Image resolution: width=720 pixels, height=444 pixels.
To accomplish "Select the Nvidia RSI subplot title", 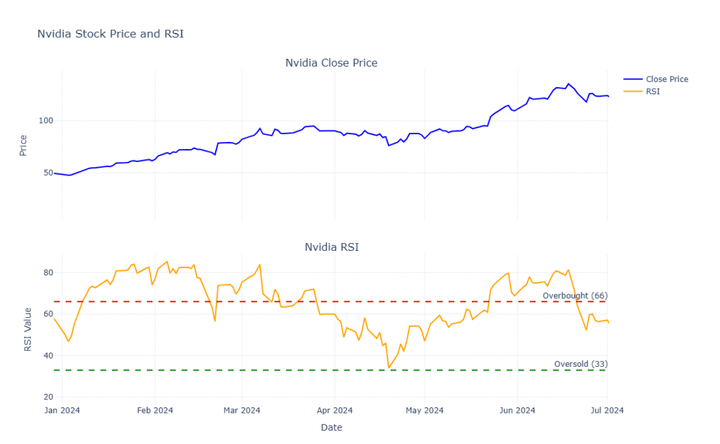I will coord(331,247).
